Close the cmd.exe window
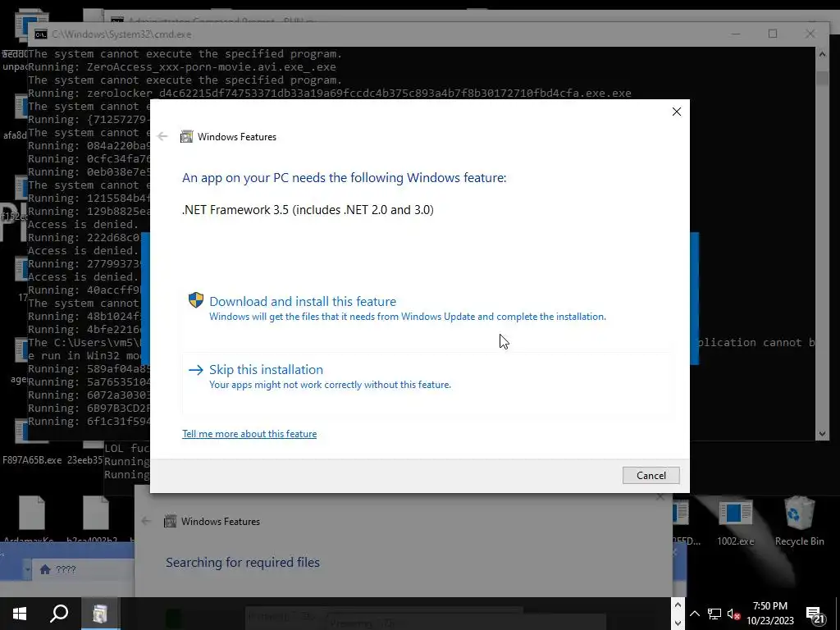The height and width of the screenshot is (630, 840). [810, 34]
